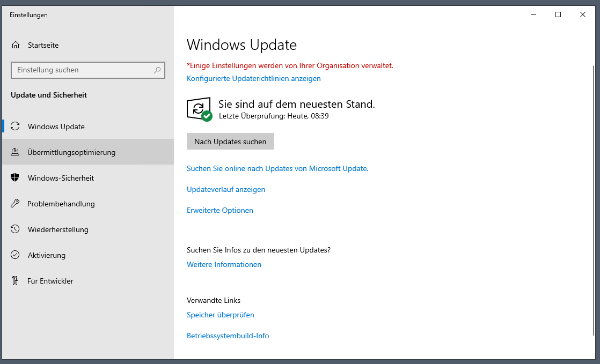600x364 pixels.
Task: Click Suchen Sie Infos zu den neuesten Updates text
Action: (259, 250)
